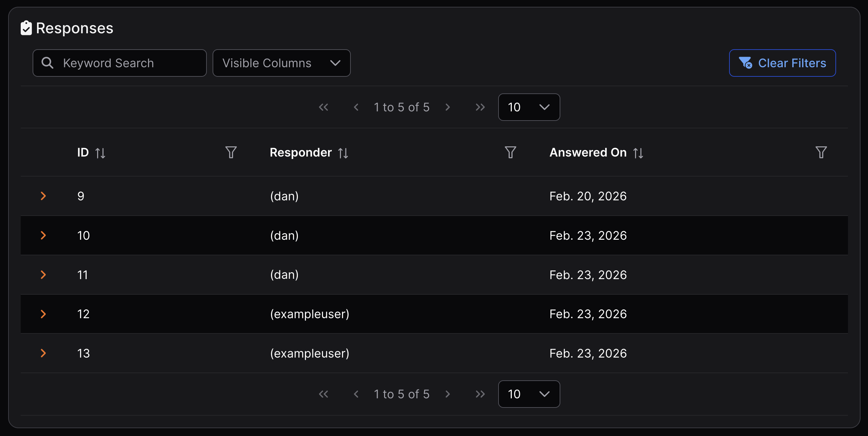Screen dimensions: 868x436
Task: Expand response row with ID 13
Action: click(x=43, y=353)
